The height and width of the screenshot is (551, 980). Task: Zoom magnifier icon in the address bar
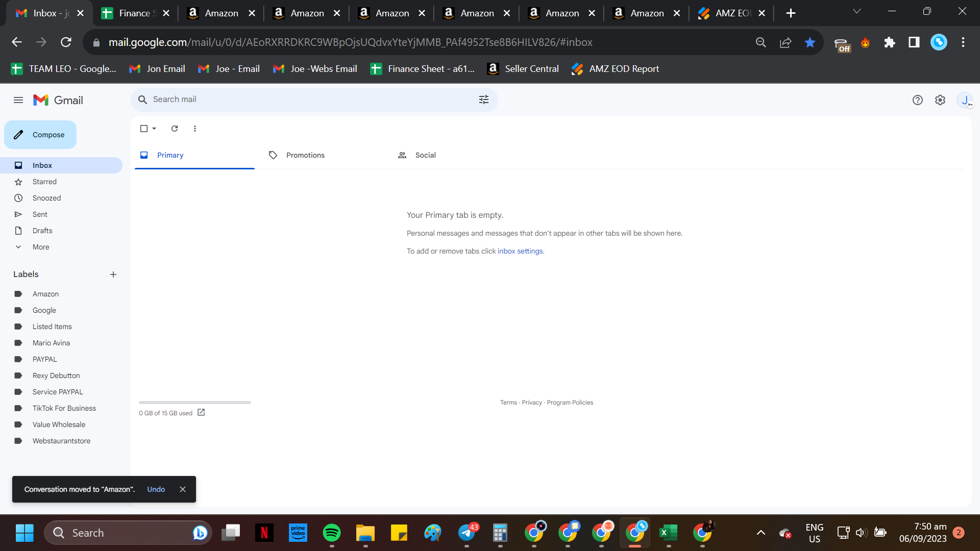(761, 42)
